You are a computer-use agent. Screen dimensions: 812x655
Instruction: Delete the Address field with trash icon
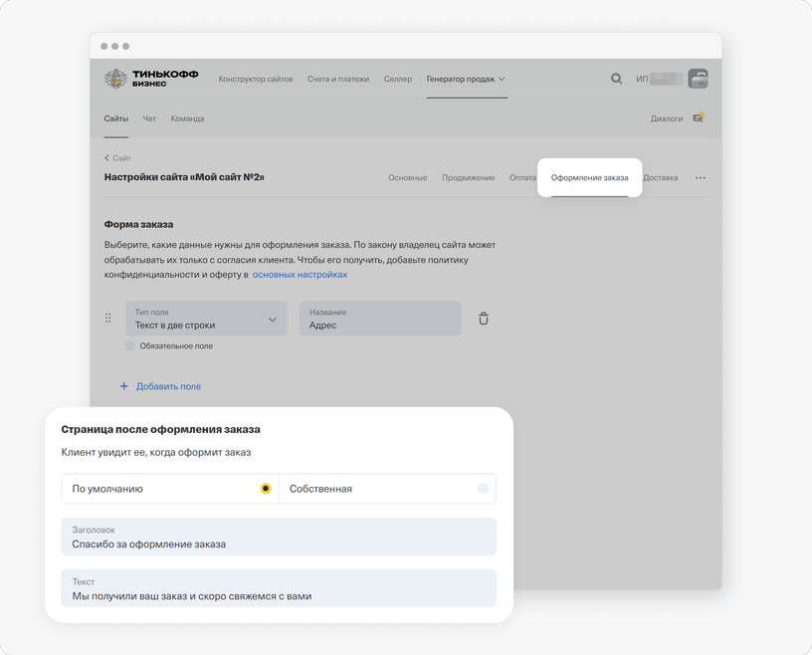(x=484, y=319)
